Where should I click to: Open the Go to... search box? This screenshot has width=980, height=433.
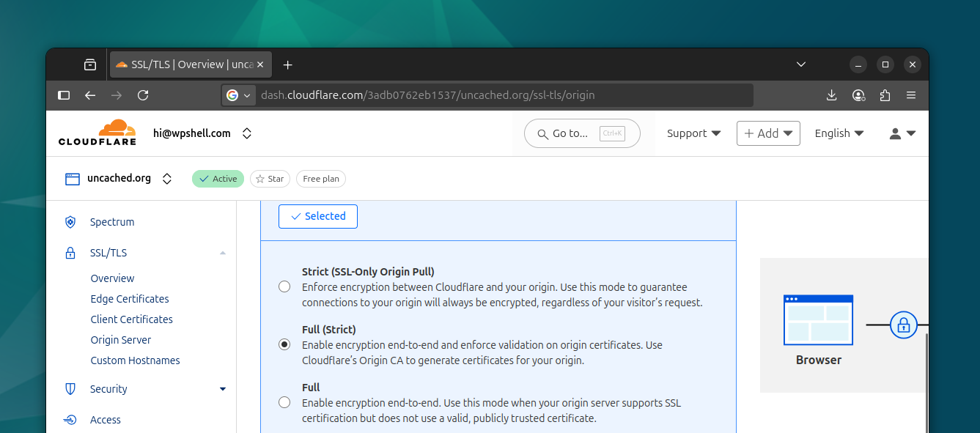point(582,133)
